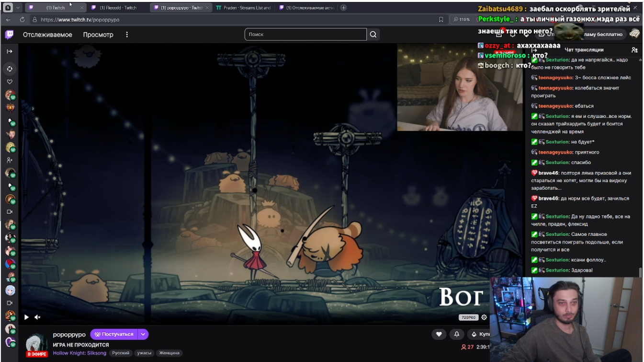Image resolution: width=644 pixels, height=362 pixels.
Task: Click the site info lock icon
Action: 34,20
